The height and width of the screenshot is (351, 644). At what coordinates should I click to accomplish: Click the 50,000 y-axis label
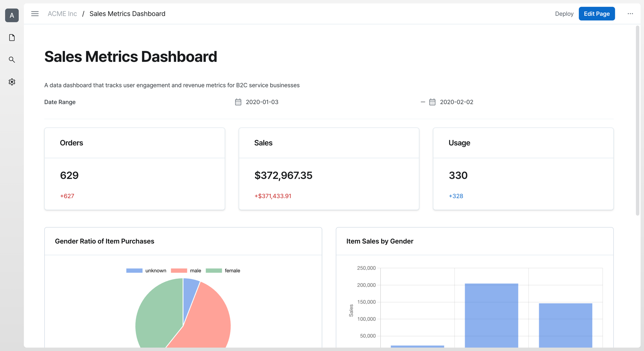point(368,336)
